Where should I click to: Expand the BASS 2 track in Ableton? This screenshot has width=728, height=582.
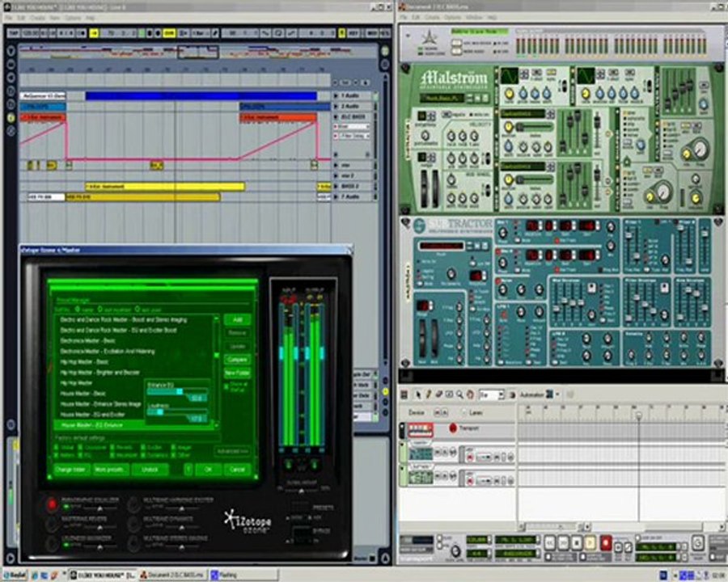click(336, 187)
